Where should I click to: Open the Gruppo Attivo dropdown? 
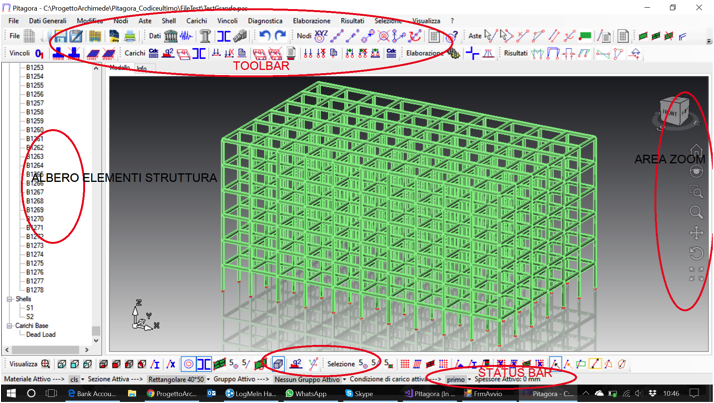(x=345, y=380)
